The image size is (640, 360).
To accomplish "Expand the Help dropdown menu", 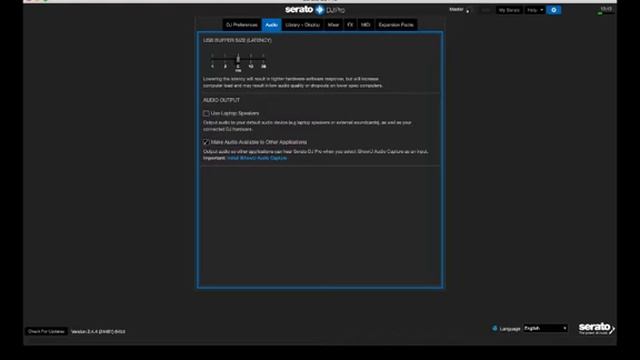I will (x=535, y=10).
